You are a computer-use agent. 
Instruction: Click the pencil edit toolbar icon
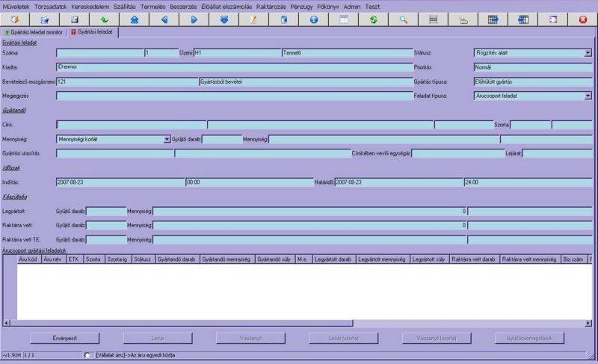pos(253,19)
